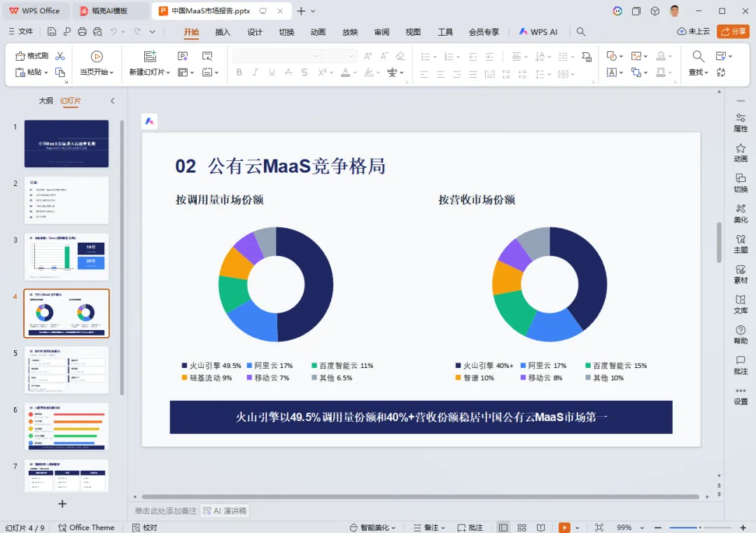Click the Search magnifier in ribbon tabs
The height and width of the screenshot is (533, 756).
coord(581,31)
